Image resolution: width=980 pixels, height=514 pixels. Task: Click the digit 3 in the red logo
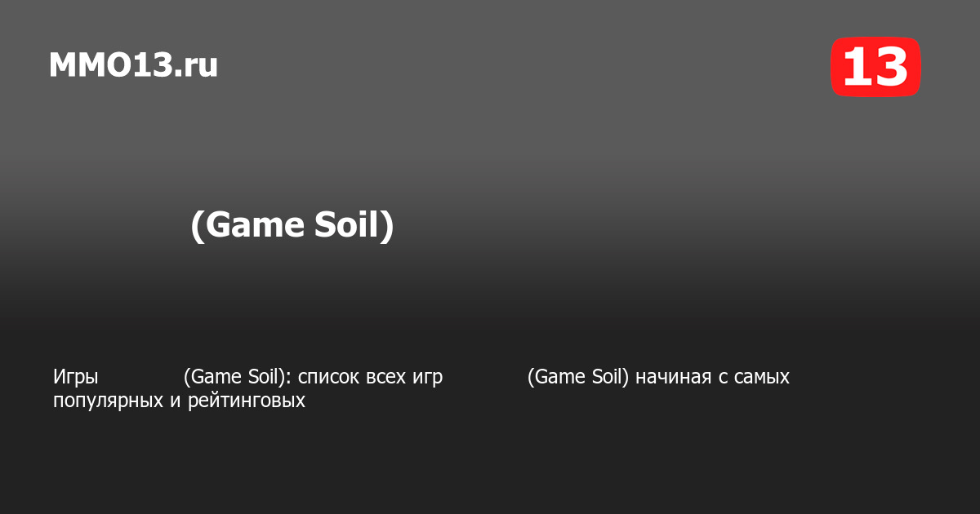pyautogui.click(x=890, y=67)
